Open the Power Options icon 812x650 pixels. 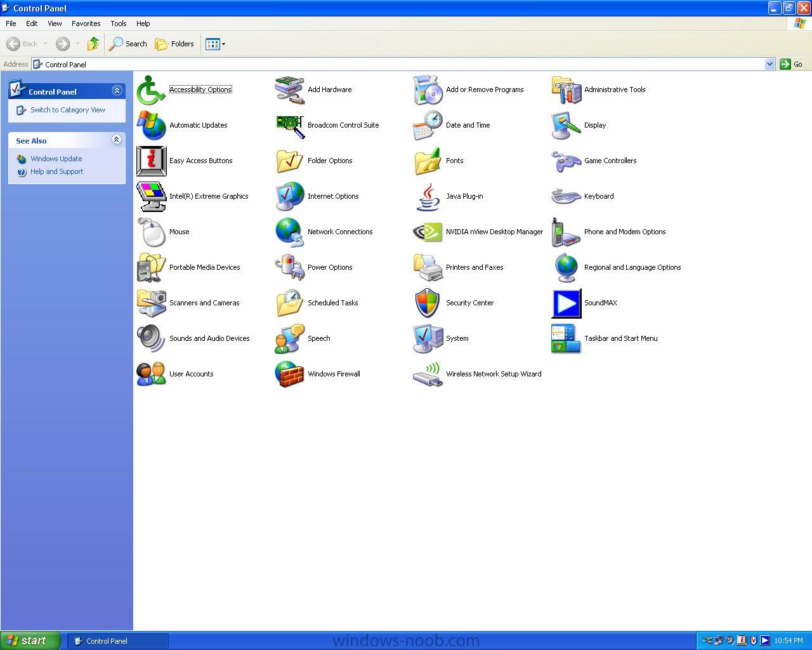pos(289,267)
